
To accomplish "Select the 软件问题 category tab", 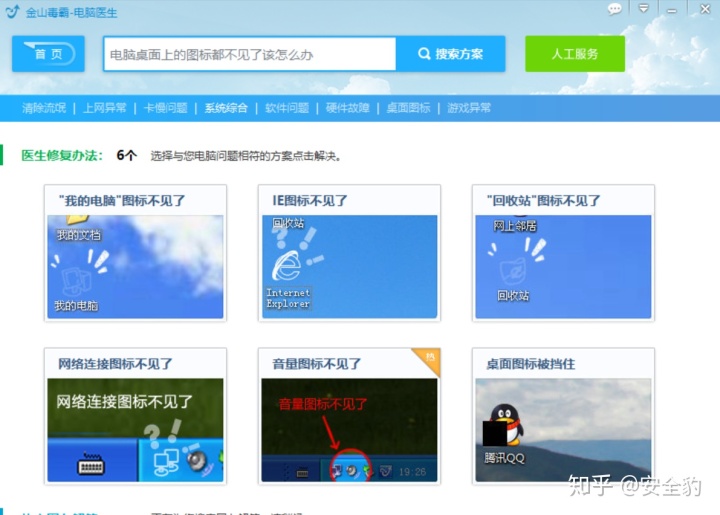I will [287, 108].
